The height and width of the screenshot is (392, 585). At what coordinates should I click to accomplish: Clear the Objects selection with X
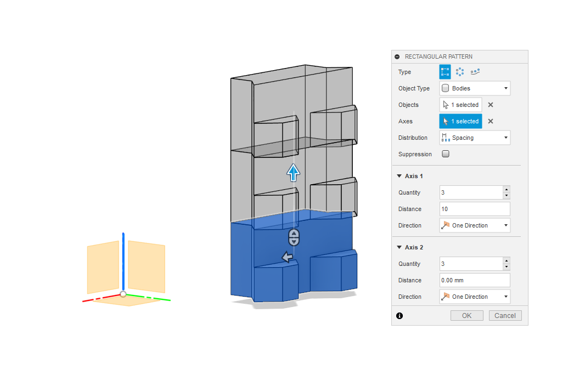pos(491,105)
